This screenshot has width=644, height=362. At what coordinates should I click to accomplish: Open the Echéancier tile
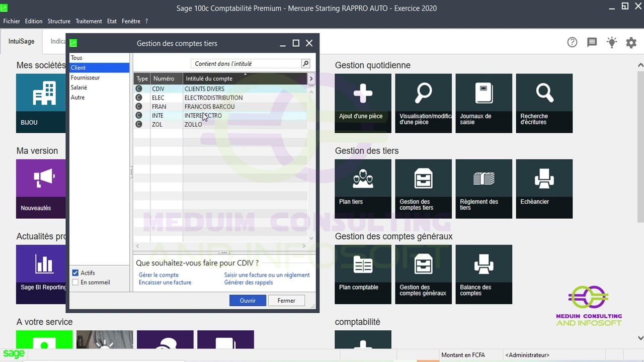(x=544, y=189)
